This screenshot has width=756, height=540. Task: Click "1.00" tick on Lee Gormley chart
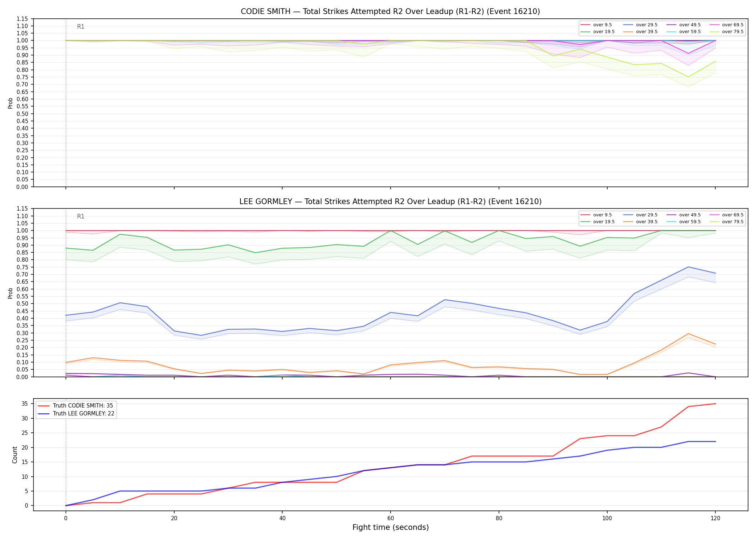click(23, 230)
